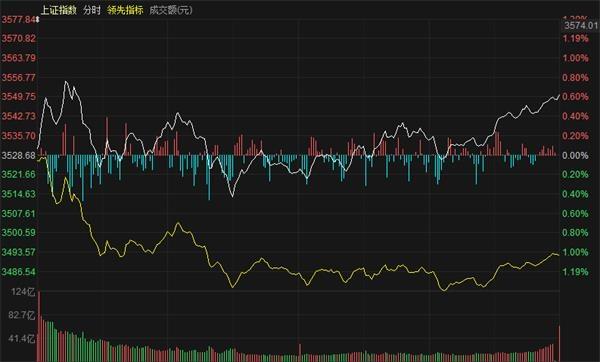Click the 124亿 volume axis label
Viewport: 600px width, 362px height.
coord(23,292)
